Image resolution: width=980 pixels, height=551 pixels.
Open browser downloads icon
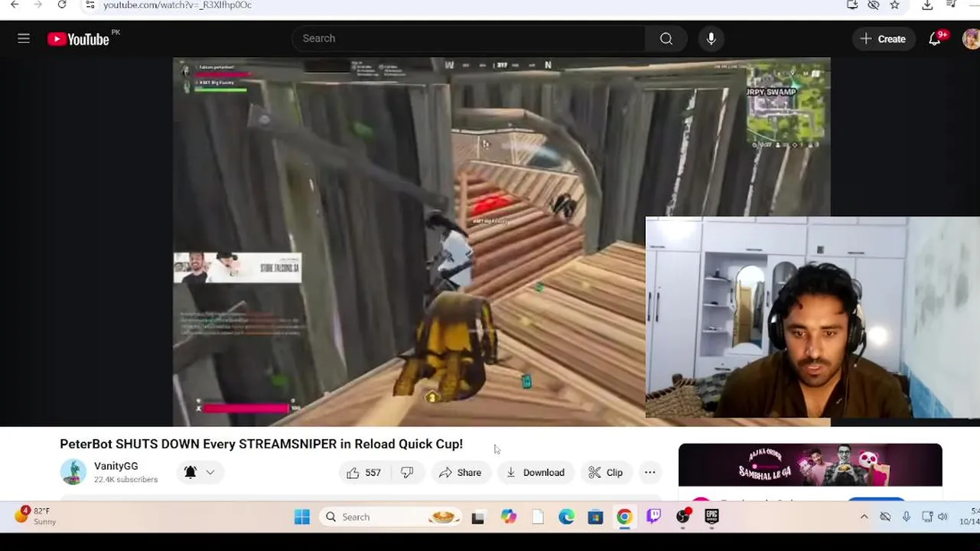pyautogui.click(x=927, y=5)
